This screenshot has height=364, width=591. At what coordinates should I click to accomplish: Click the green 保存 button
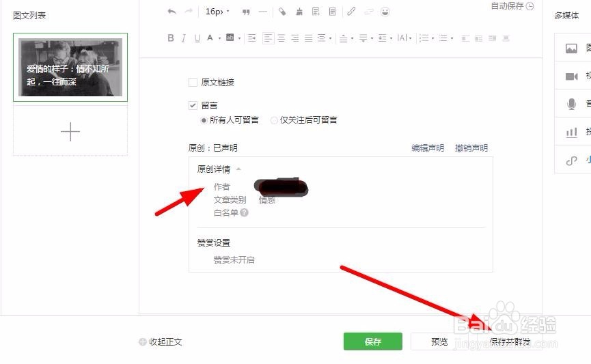[373, 341]
